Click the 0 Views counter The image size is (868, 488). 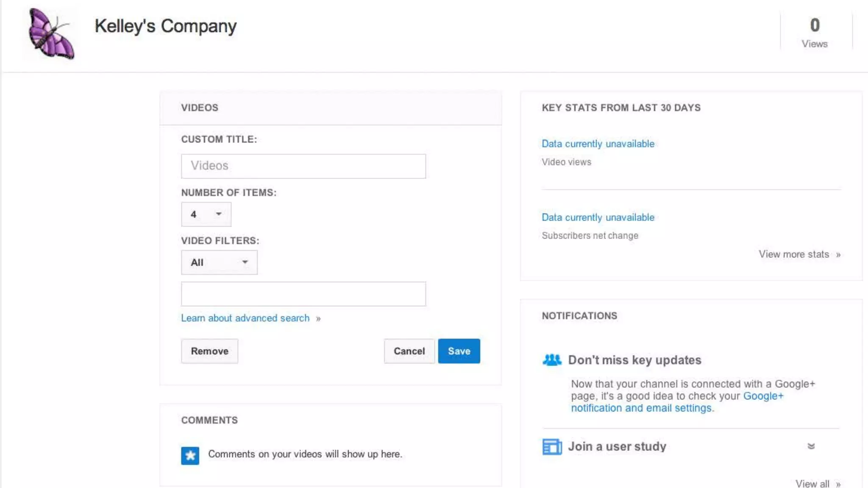[814, 33]
